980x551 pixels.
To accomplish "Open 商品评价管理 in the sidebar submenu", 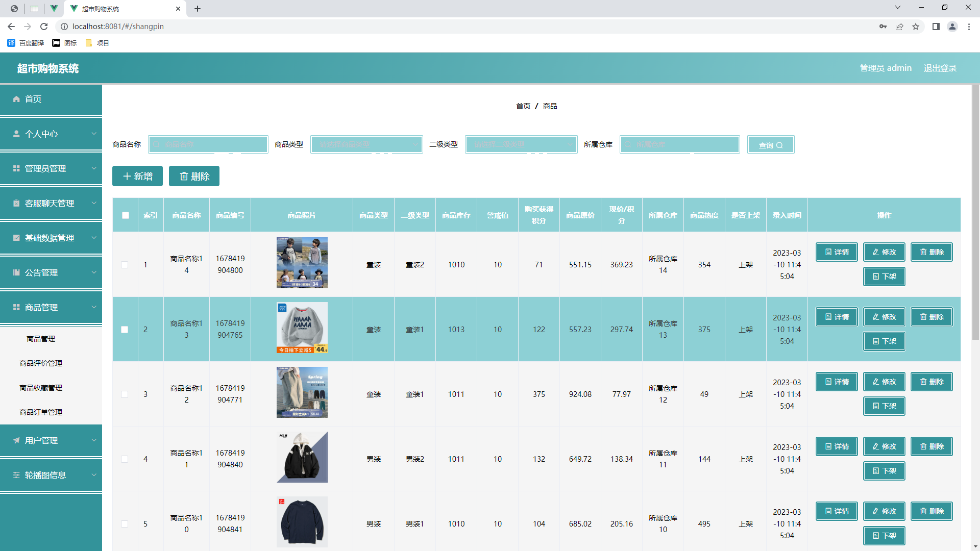I will tap(41, 363).
